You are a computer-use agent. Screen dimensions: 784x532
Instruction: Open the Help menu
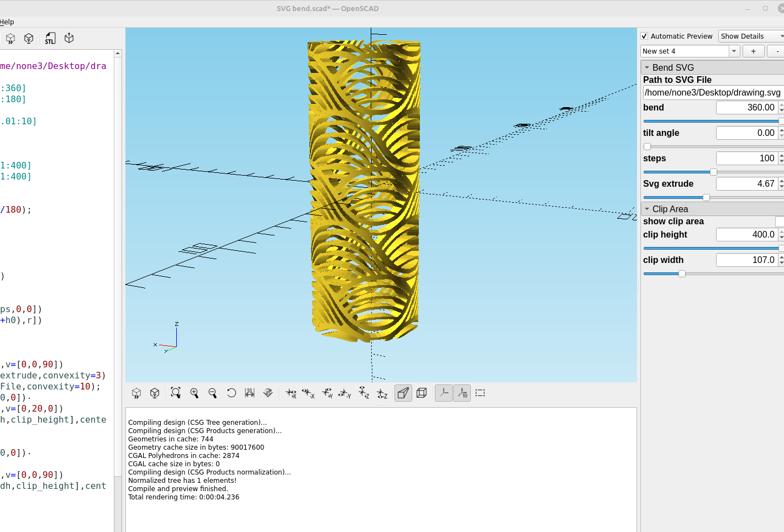point(7,22)
